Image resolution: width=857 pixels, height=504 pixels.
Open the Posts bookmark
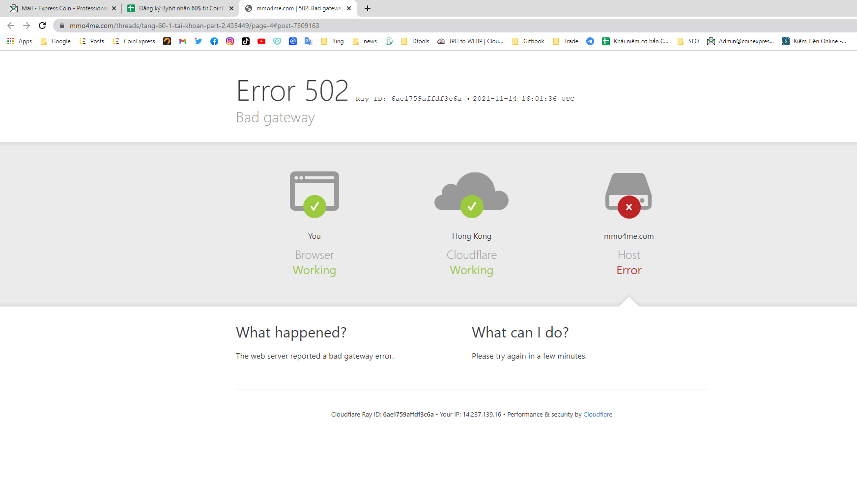pyautogui.click(x=91, y=41)
